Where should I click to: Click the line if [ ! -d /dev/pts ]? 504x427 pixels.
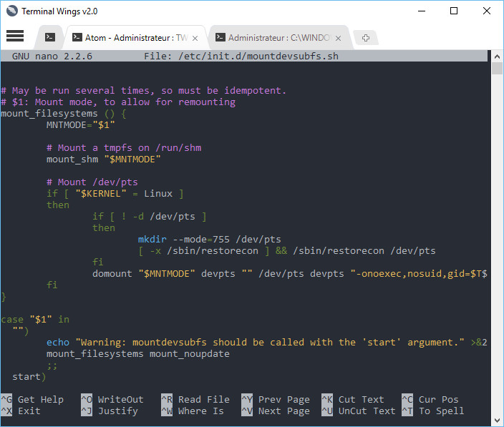coord(150,217)
